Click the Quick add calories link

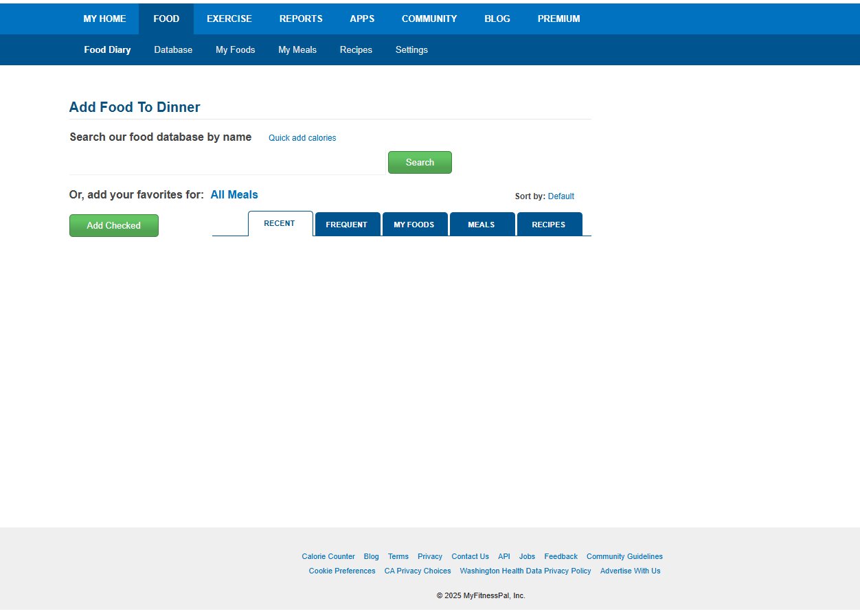coord(302,138)
